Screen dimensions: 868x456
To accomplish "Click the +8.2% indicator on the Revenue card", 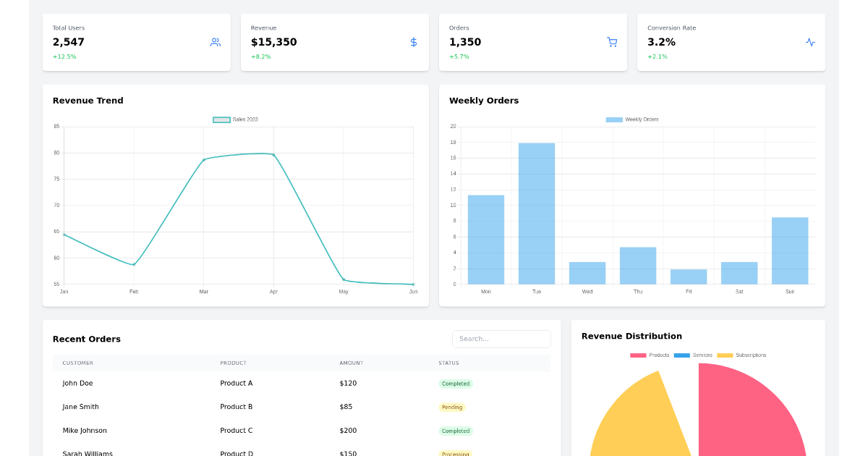I will tap(260, 56).
